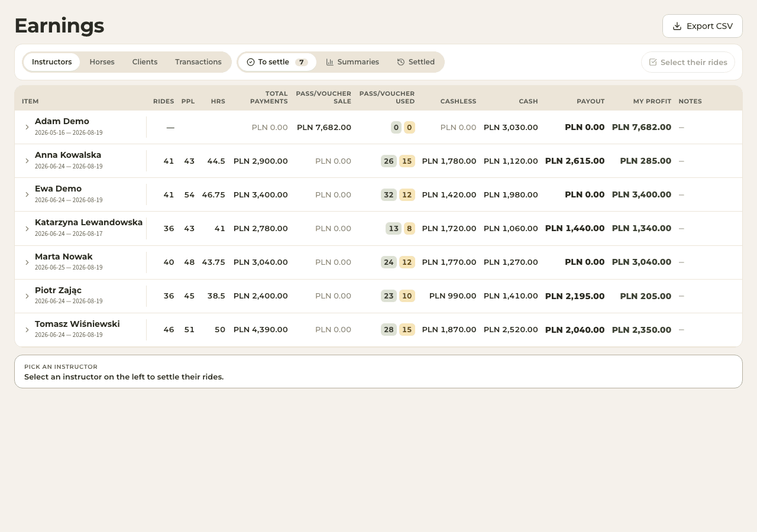Click the Tomasz Wiśniewski instructor name
757x532 pixels.
(x=77, y=324)
